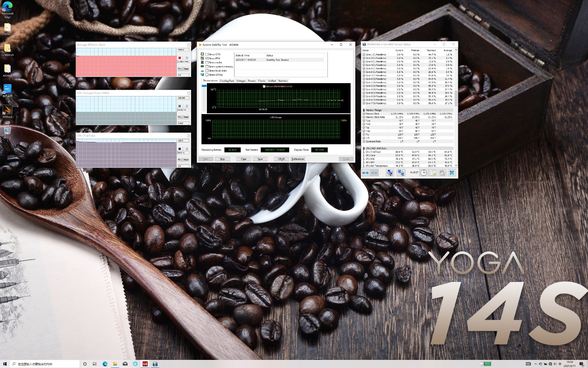Enable Stress system memory checkbox
This screenshot has width=588, height=368.
(x=207, y=67)
